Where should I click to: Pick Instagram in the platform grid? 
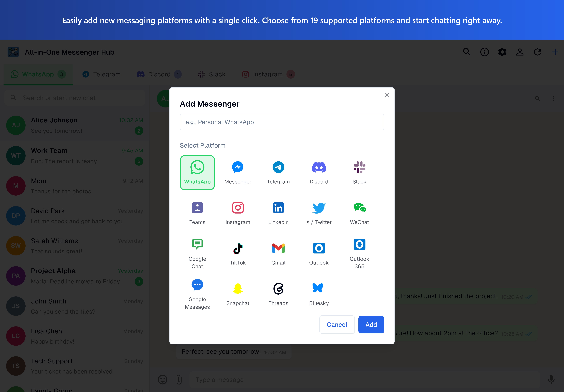(x=238, y=213)
